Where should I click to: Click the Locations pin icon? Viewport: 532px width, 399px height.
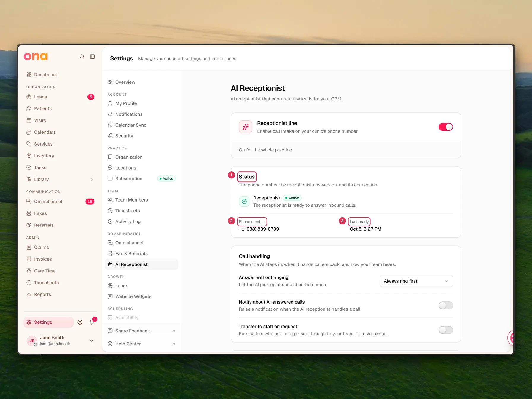[110, 168]
